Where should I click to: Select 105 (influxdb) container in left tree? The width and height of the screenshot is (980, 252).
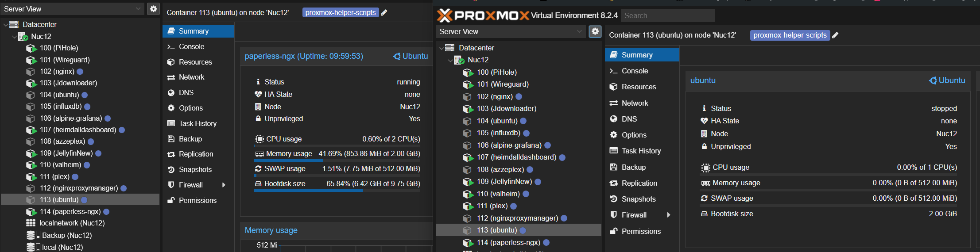point(61,106)
